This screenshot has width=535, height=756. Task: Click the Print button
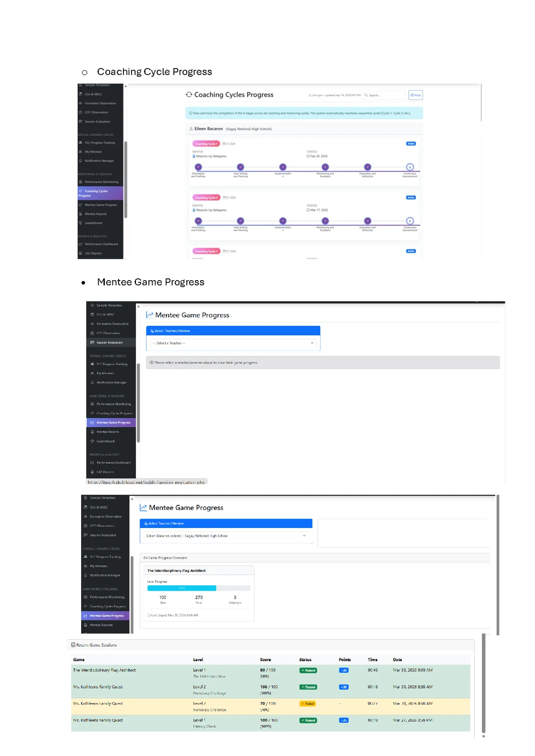click(x=416, y=95)
